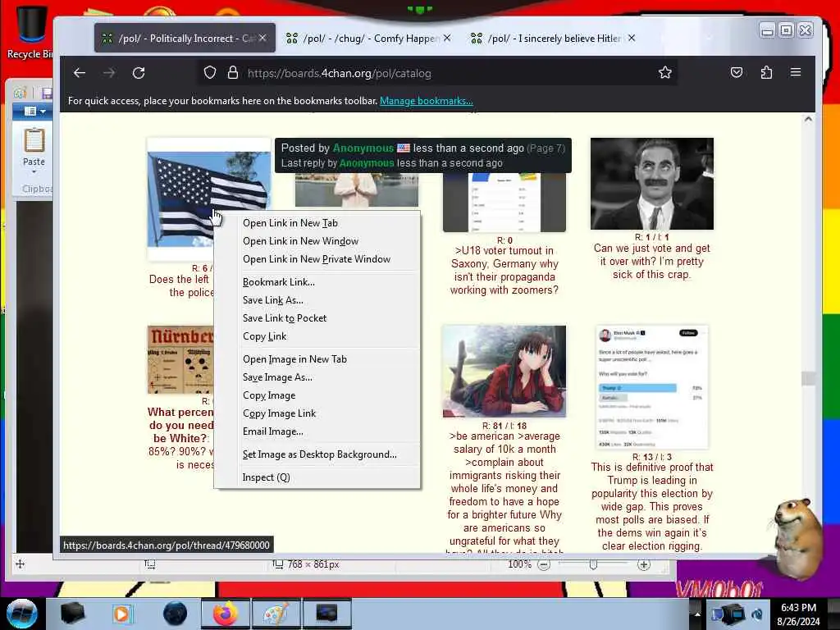Zoom out with Paint's minus button

544,564
